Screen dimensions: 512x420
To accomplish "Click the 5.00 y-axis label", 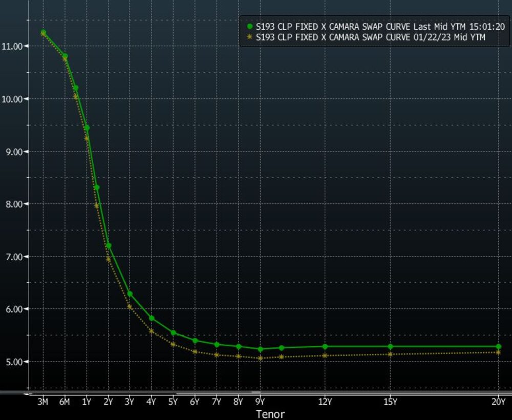I will 14,362.
